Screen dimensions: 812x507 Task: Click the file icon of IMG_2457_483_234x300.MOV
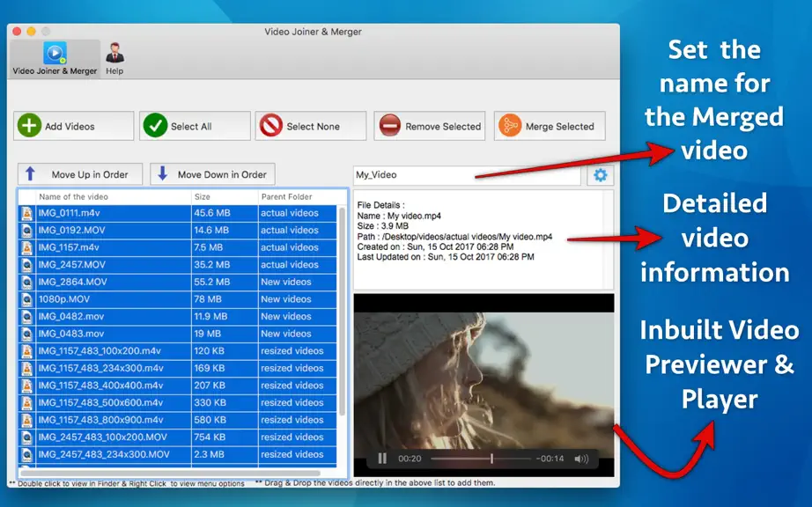click(x=26, y=454)
